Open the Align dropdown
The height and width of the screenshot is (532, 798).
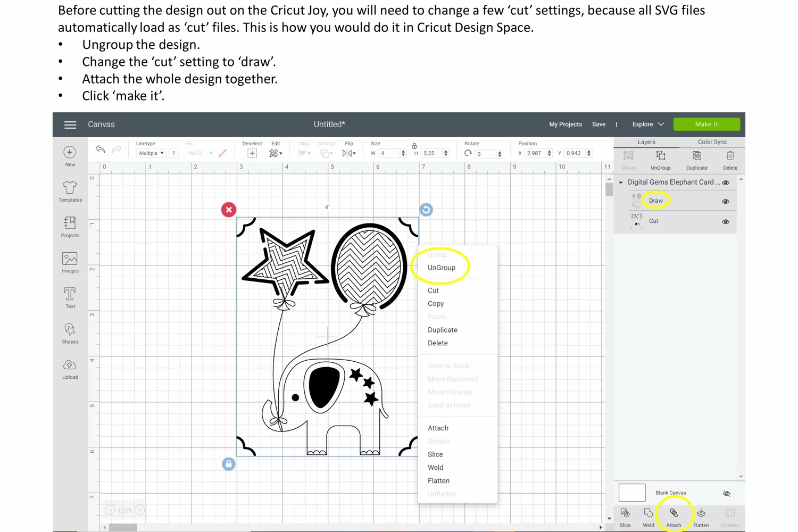point(304,153)
